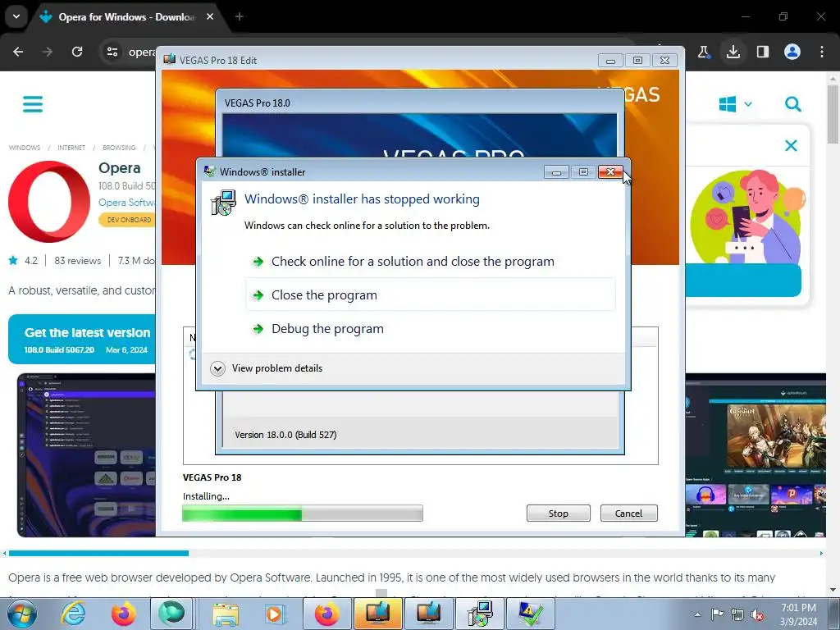840x630 pixels.
Task: Open the 83 reviews link
Action: point(78,261)
